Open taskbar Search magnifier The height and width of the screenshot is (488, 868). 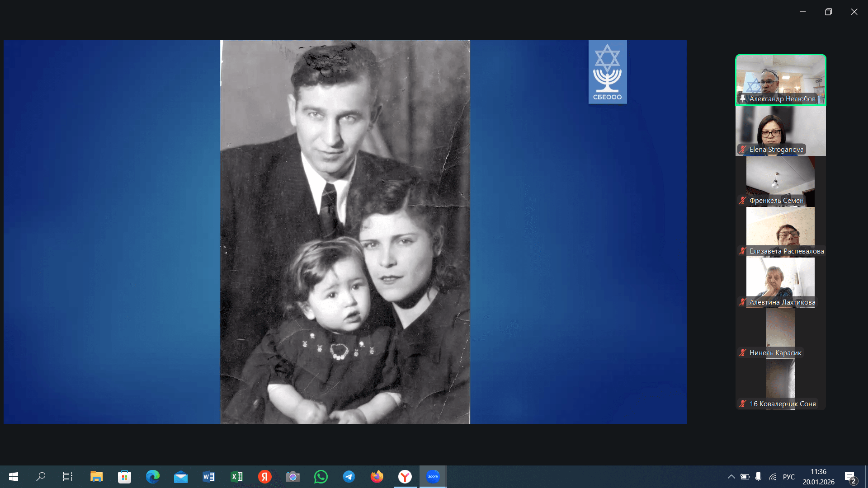click(41, 477)
